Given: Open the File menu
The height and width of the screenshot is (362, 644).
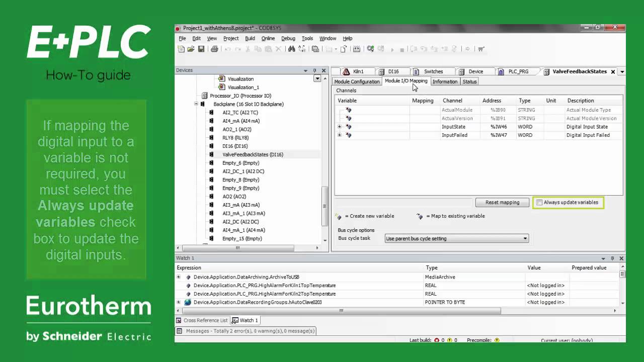Looking at the screenshot, I should 182,38.
